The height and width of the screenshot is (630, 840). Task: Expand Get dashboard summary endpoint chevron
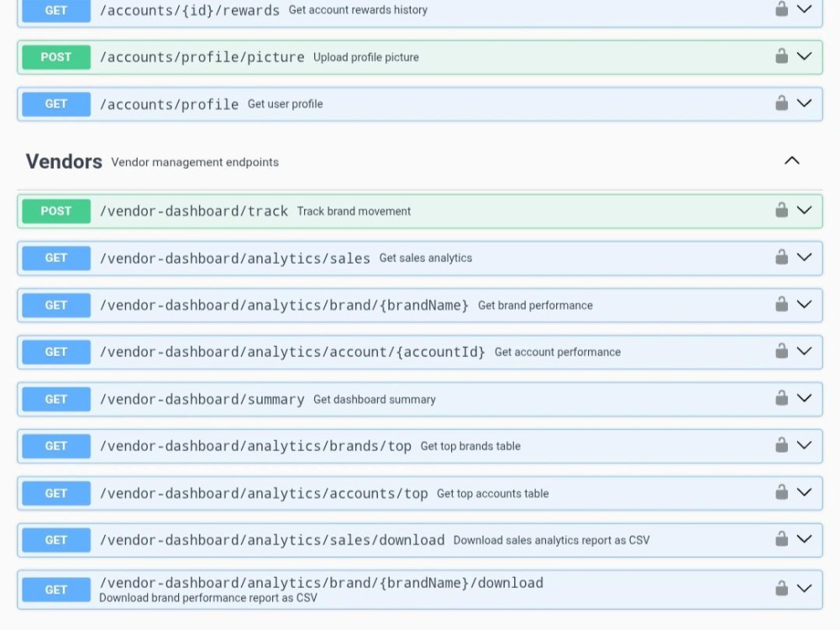coord(805,398)
